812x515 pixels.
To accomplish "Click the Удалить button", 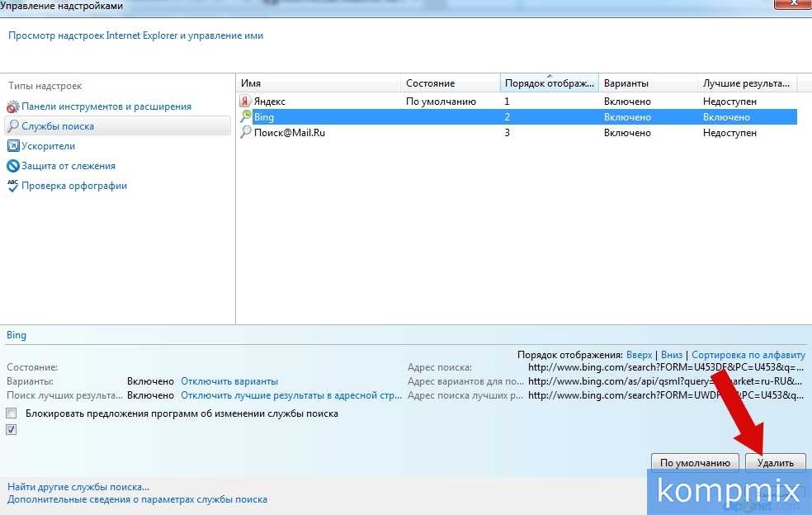I will coord(775,463).
